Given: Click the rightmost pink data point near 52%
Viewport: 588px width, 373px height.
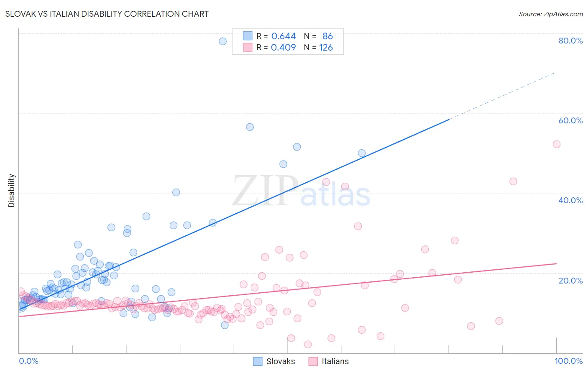Looking at the screenshot, I should pos(557,144).
